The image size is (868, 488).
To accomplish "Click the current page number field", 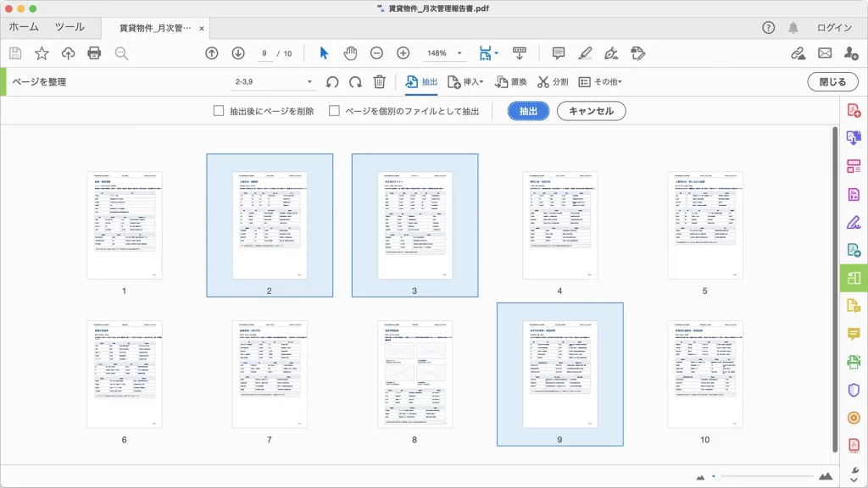I will tap(264, 53).
